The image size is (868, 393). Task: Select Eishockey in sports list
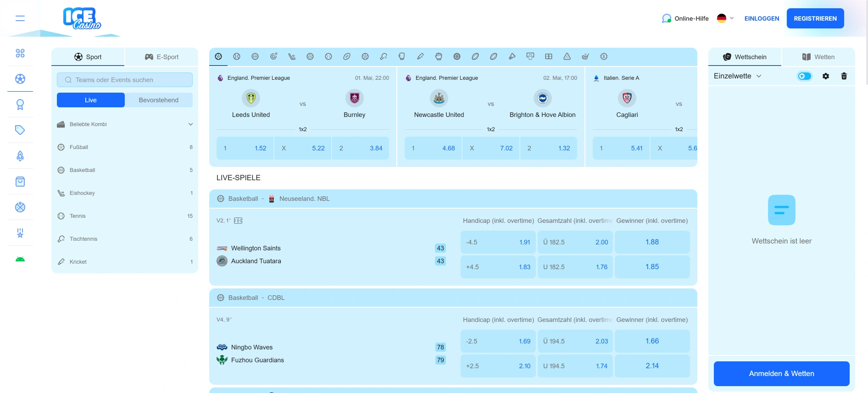click(125, 193)
